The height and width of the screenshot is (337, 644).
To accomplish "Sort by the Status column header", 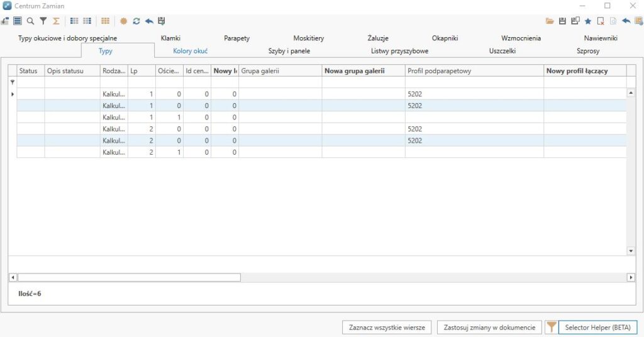I will click(30, 70).
